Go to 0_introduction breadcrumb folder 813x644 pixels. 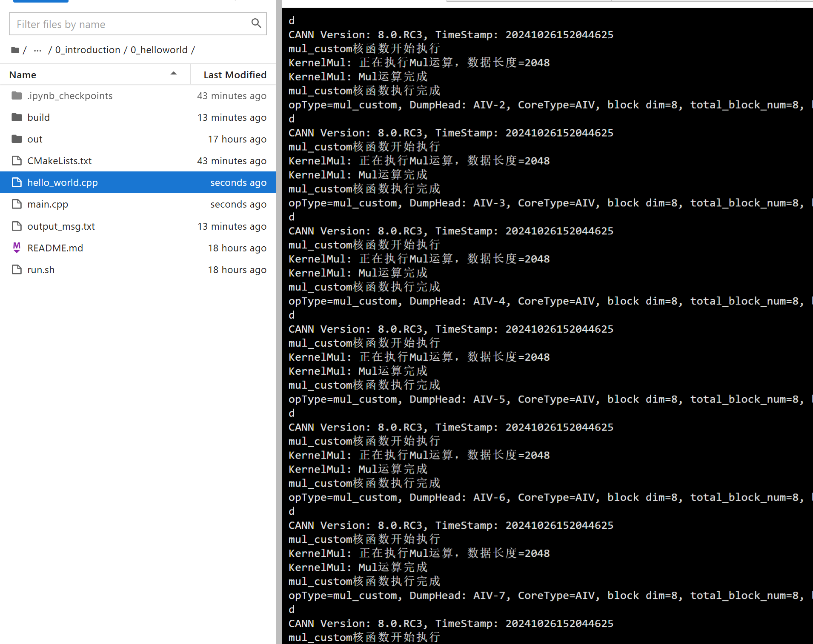(x=88, y=50)
